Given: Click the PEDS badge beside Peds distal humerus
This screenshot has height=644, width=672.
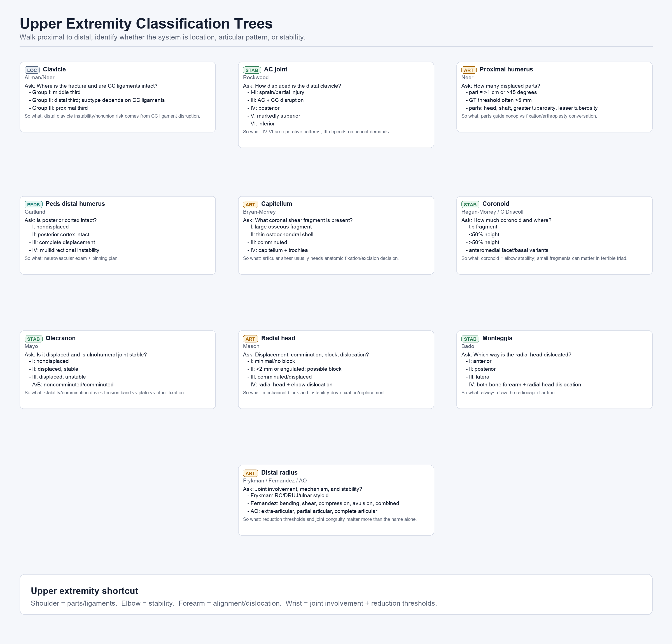Looking at the screenshot, I should click(x=33, y=204).
